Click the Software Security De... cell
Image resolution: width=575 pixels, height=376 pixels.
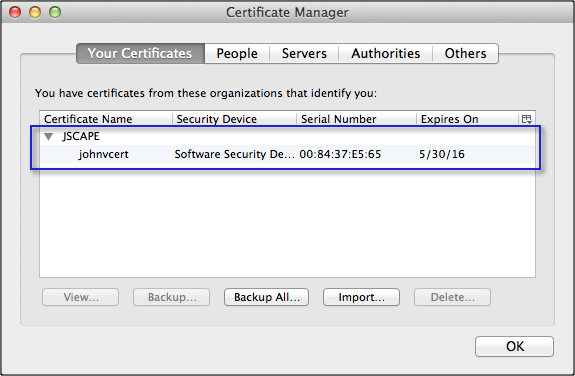[x=234, y=154]
